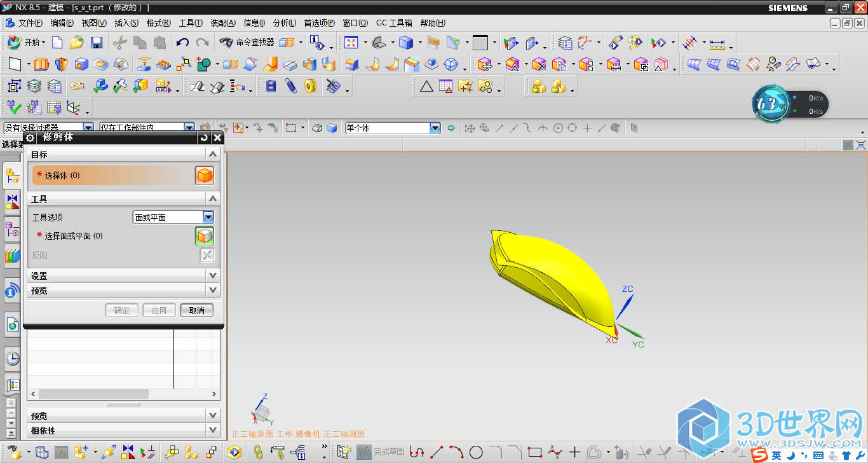The width and height of the screenshot is (868, 463).
Task: Undo the last action
Action: tap(183, 43)
